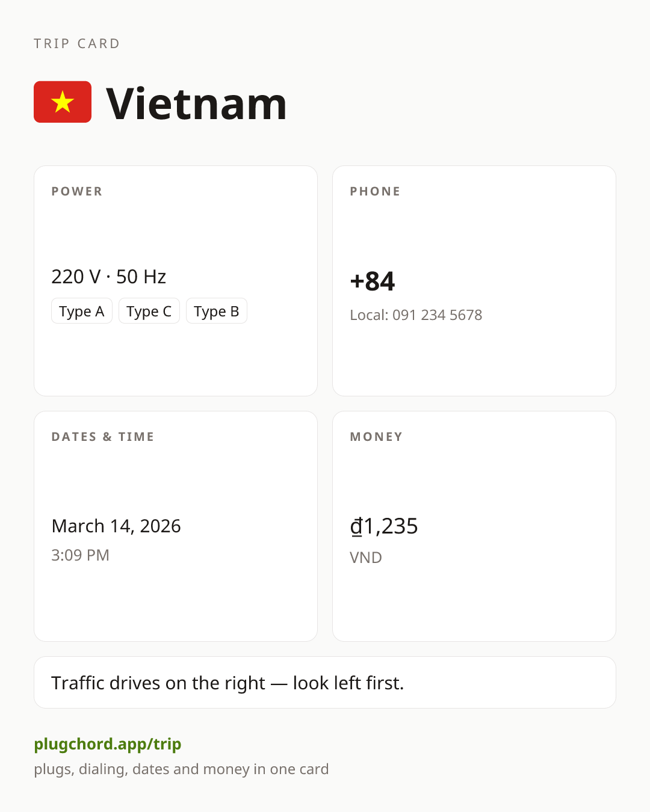Select the Type B plug chip
This screenshot has width=650, height=812.
(x=217, y=311)
